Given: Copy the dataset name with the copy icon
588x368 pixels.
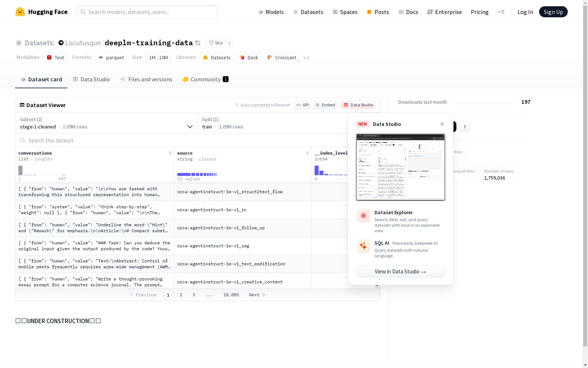Looking at the screenshot, I should coord(198,43).
